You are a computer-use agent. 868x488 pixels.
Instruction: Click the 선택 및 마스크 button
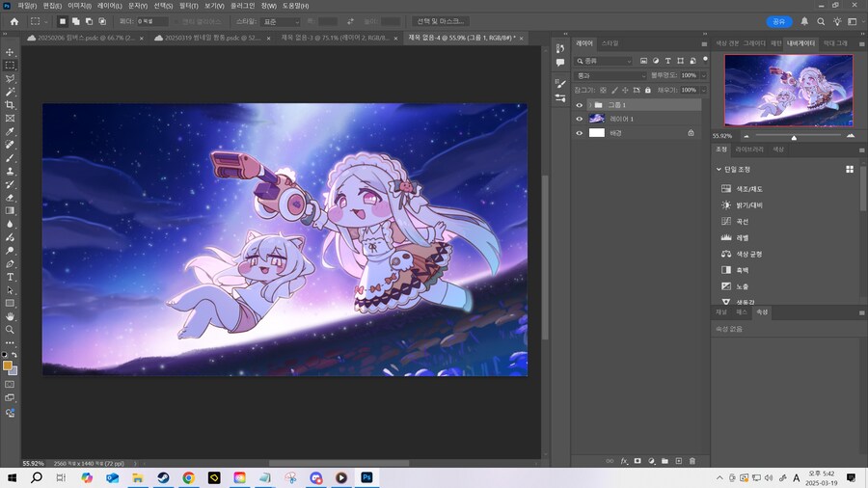(441, 21)
